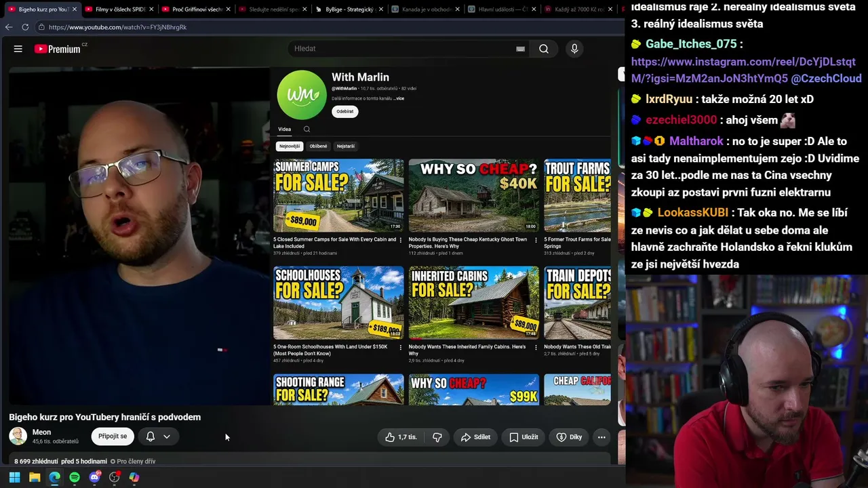This screenshot has width=868, height=488.
Task: Switch to 'Hlavní události' browser tab
Action: coord(503,9)
